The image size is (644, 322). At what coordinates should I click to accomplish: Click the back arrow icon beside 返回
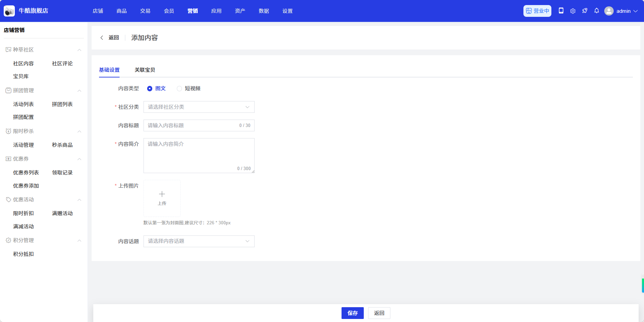[x=102, y=38]
